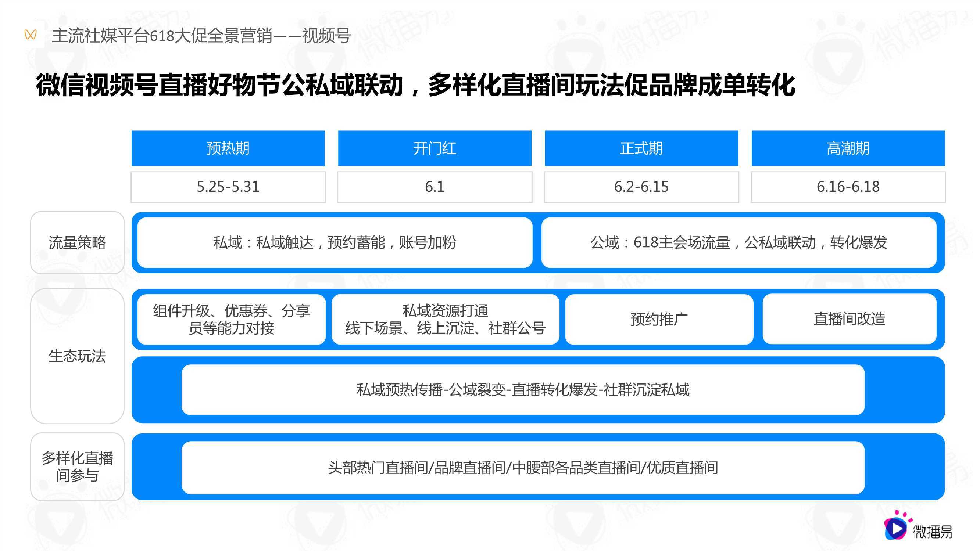Select the 开门红 header box
The image size is (980, 551).
[x=434, y=148]
